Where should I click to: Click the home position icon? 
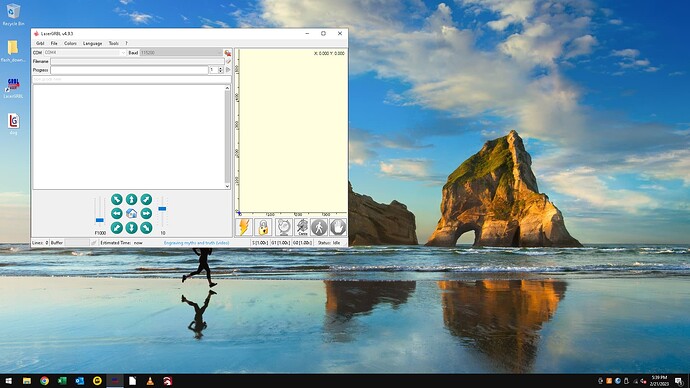pyautogui.click(x=131, y=213)
